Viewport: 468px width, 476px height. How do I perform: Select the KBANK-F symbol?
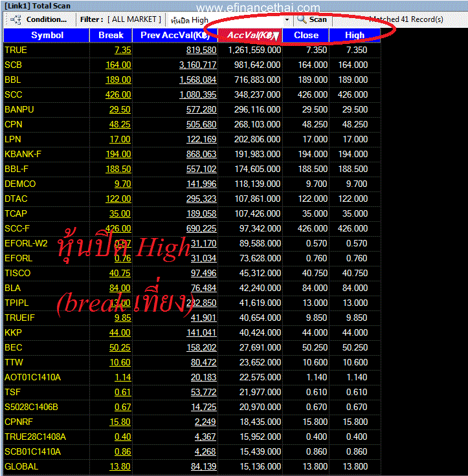click(x=23, y=154)
